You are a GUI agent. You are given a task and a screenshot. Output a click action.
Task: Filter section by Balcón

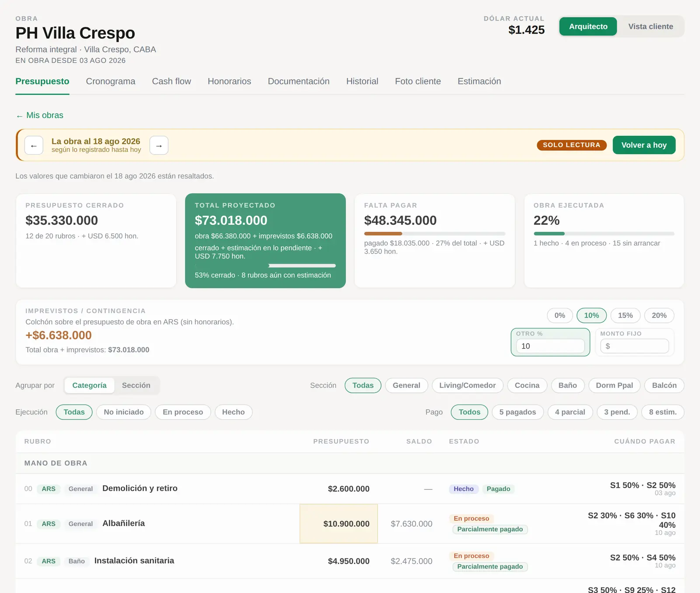pos(664,385)
